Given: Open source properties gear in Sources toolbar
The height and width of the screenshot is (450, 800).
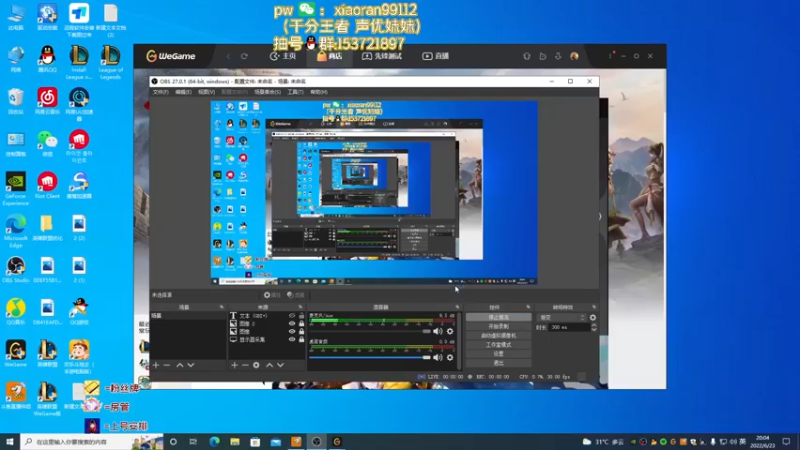Looking at the screenshot, I should pyautogui.click(x=256, y=365).
